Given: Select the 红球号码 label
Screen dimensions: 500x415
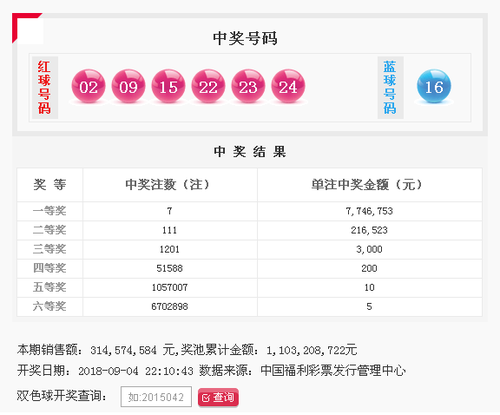Looking at the screenshot, I should (x=45, y=87).
